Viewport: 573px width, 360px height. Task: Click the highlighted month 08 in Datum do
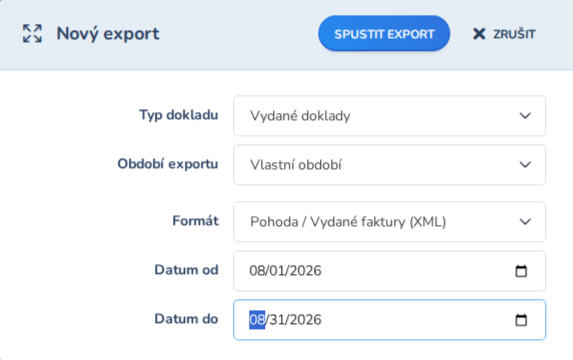(x=257, y=320)
